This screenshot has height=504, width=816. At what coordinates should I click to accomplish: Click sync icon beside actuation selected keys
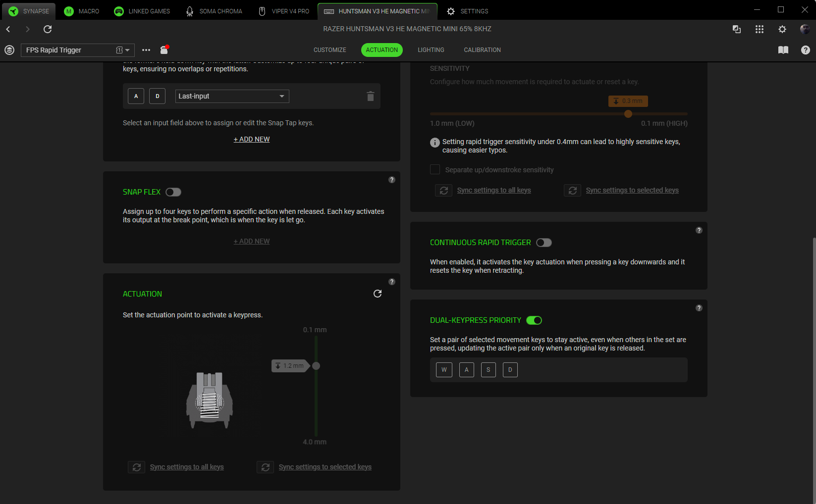(266, 467)
